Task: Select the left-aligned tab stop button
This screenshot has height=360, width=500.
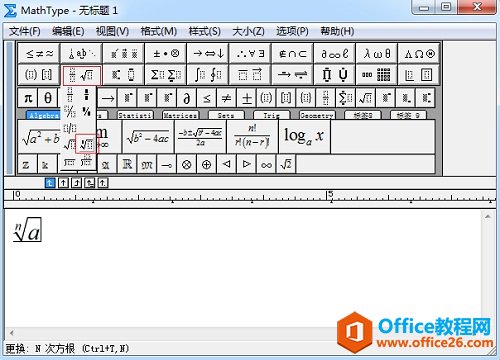Action: [x=50, y=183]
